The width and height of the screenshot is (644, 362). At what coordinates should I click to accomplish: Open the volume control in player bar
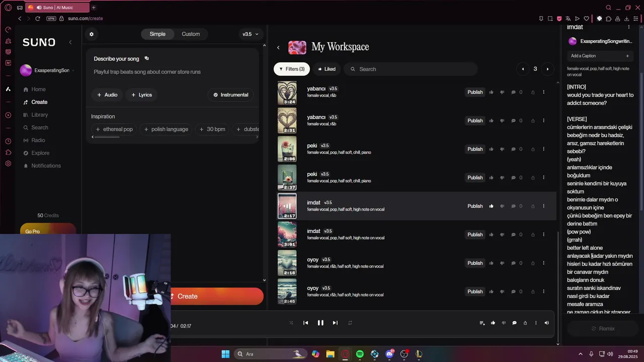click(546, 323)
